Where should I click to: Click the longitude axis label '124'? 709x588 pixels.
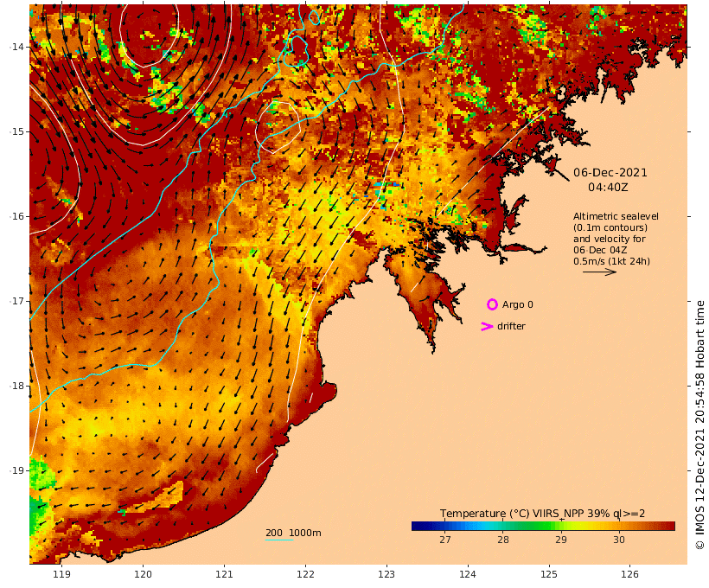tap(468, 574)
